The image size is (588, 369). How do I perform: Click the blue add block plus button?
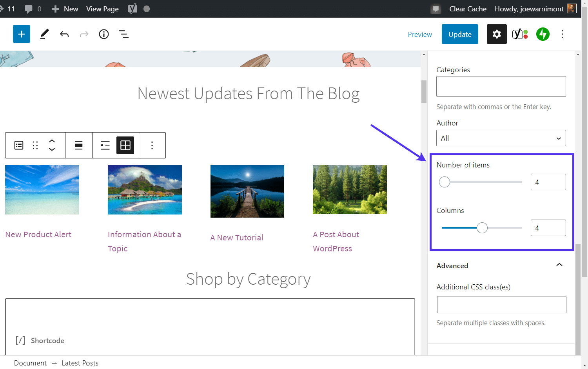pyautogui.click(x=22, y=34)
